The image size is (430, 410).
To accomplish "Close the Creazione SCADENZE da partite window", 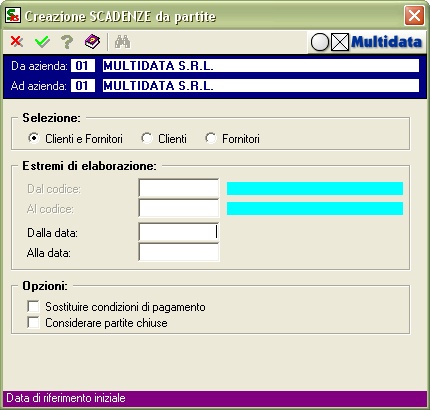I will click(x=414, y=15).
